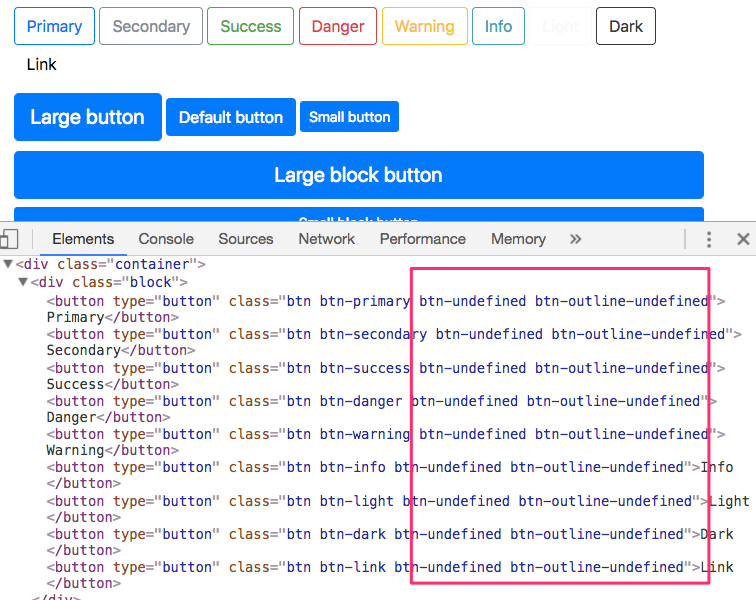The image size is (756, 600).
Task: Select the btn-light button element line
Action: (x=398, y=501)
